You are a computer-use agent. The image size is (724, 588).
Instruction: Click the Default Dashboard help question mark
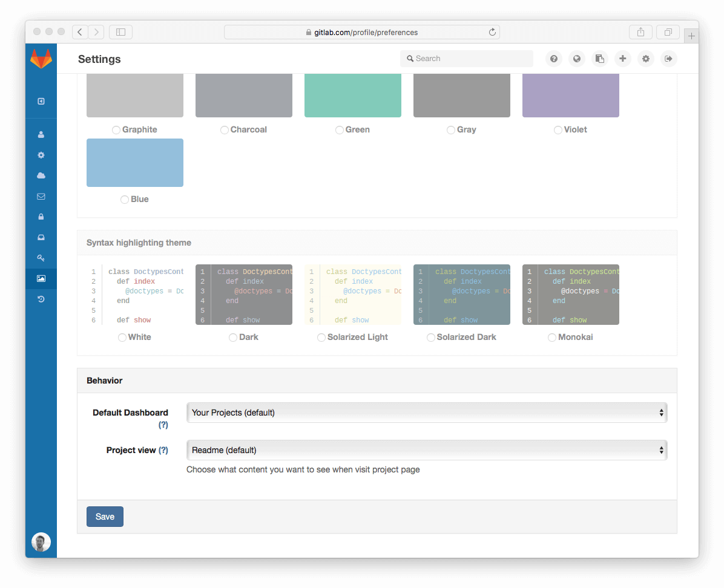(163, 425)
